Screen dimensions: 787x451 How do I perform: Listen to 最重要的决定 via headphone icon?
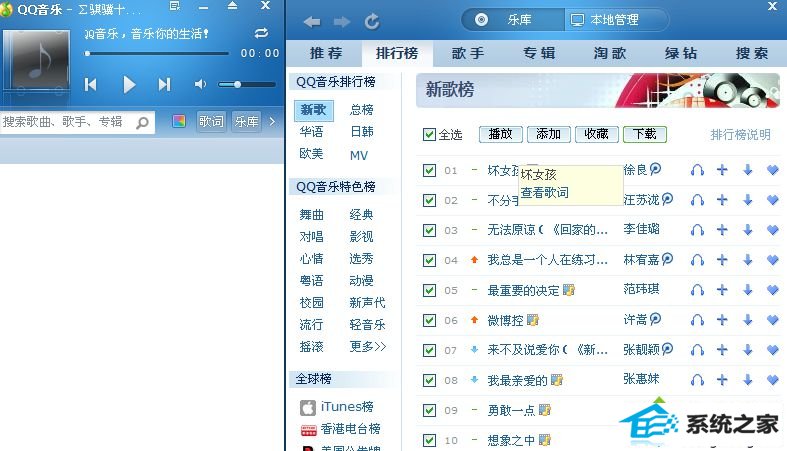697,290
